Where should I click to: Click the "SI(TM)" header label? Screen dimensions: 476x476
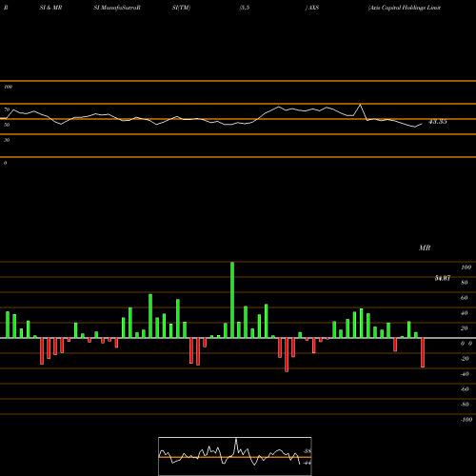(x=181, y=8)
